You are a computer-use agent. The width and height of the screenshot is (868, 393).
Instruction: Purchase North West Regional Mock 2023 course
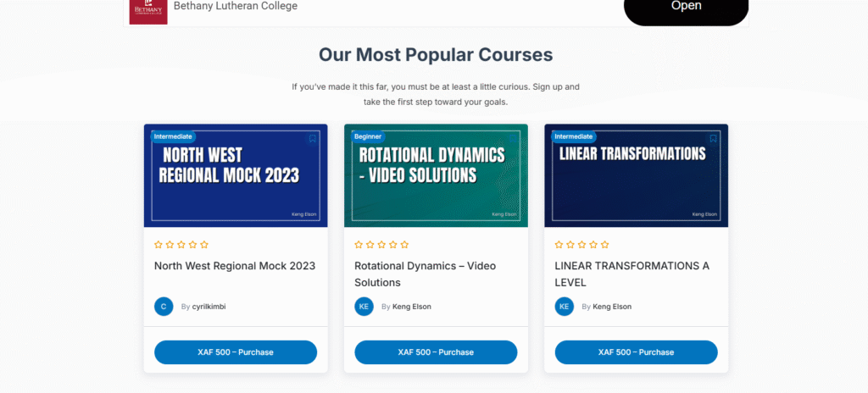[236, 352]
